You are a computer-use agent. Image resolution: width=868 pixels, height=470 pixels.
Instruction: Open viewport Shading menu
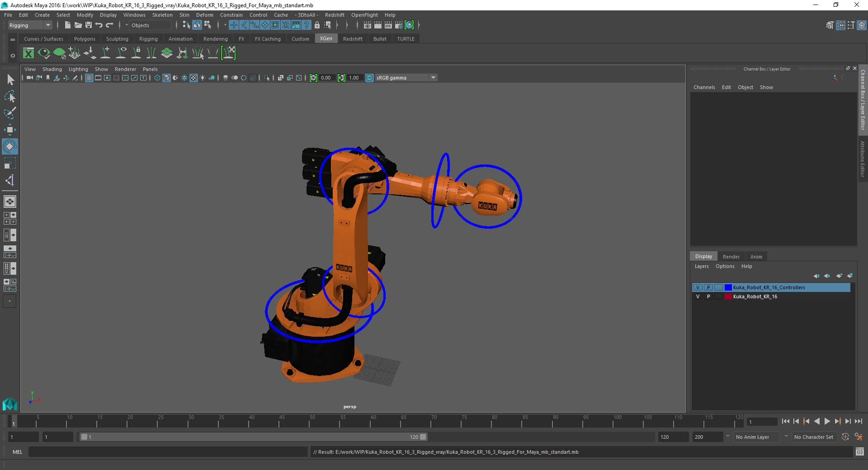[52, 69]
